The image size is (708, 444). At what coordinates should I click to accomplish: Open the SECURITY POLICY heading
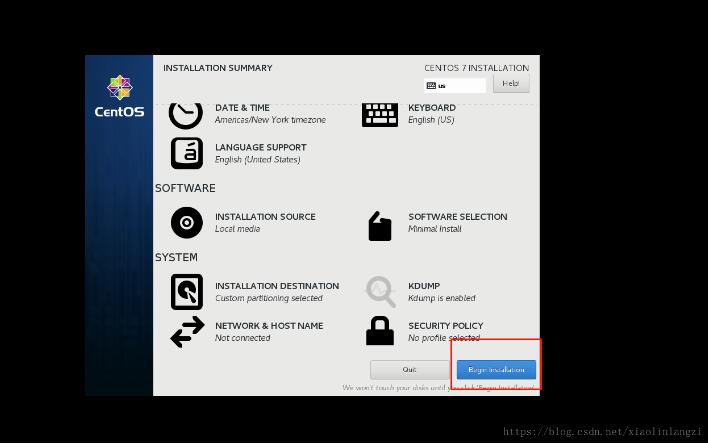click(x=446, y=326)
